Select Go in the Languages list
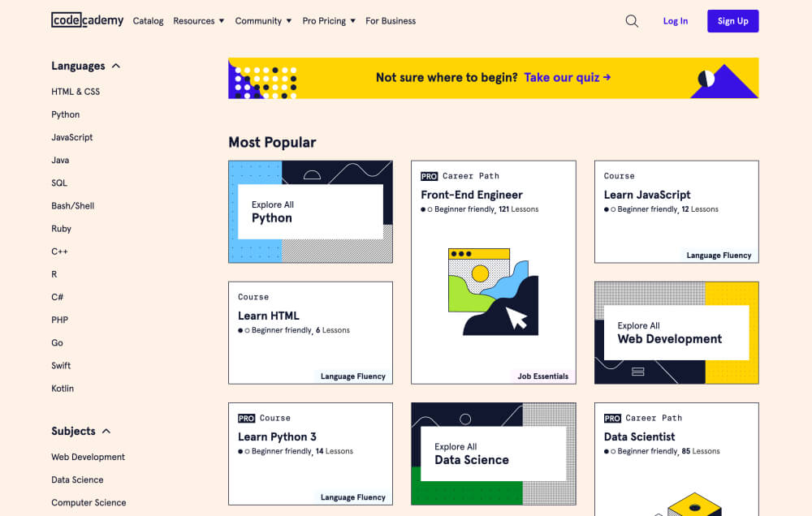 57,342
